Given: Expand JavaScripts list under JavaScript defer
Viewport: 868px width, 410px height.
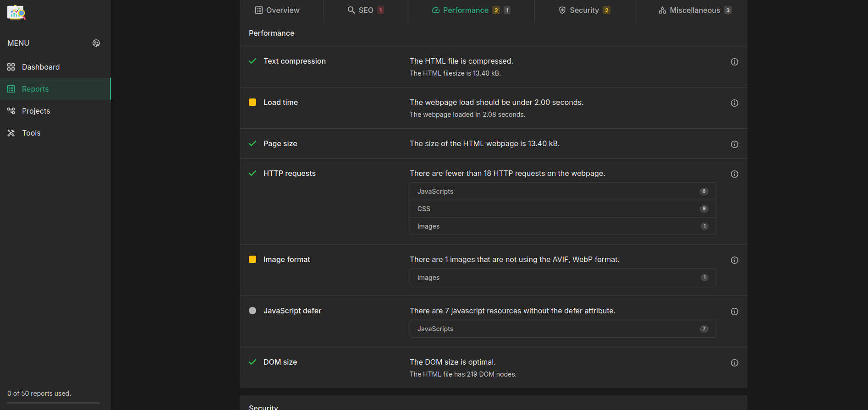Looking at the screenshot, I should (x=562, y=329).
